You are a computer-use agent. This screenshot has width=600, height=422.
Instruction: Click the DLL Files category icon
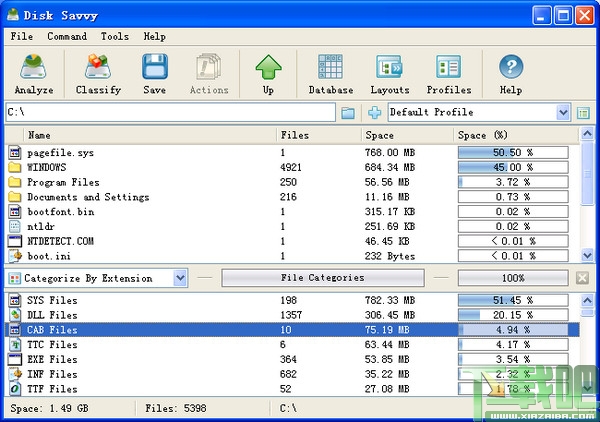(x=15, y=315)
